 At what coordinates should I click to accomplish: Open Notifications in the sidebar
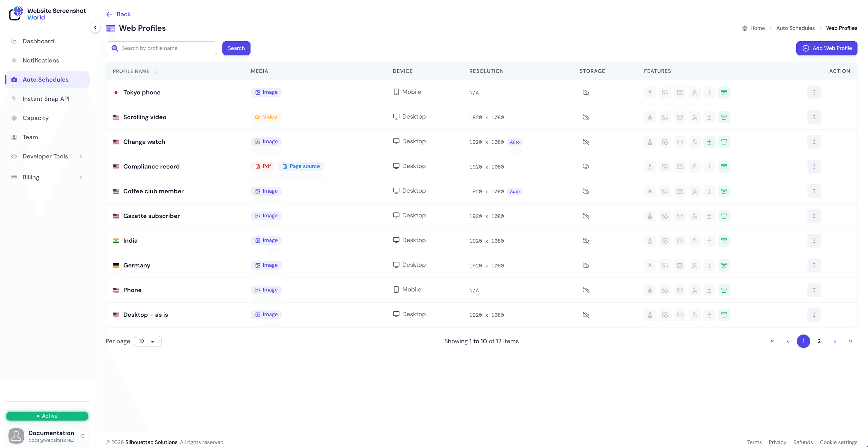coord(47,60)
